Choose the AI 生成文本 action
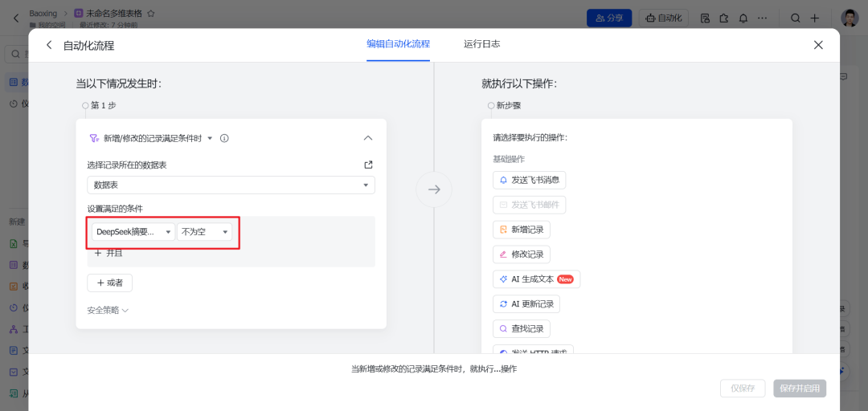This screenshot has width=868, height=411. pyautogui.click(x=536, y=279)
